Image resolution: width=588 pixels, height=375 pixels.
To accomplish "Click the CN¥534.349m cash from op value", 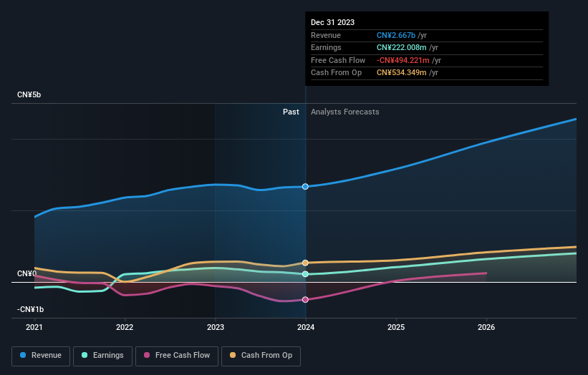I will click(402, 73).
